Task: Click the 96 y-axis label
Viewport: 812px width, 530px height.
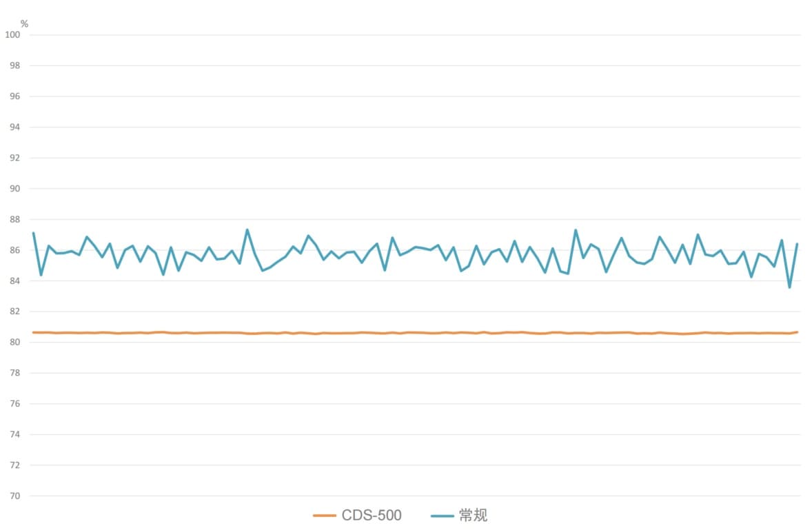Action: (x=15, y=96)
